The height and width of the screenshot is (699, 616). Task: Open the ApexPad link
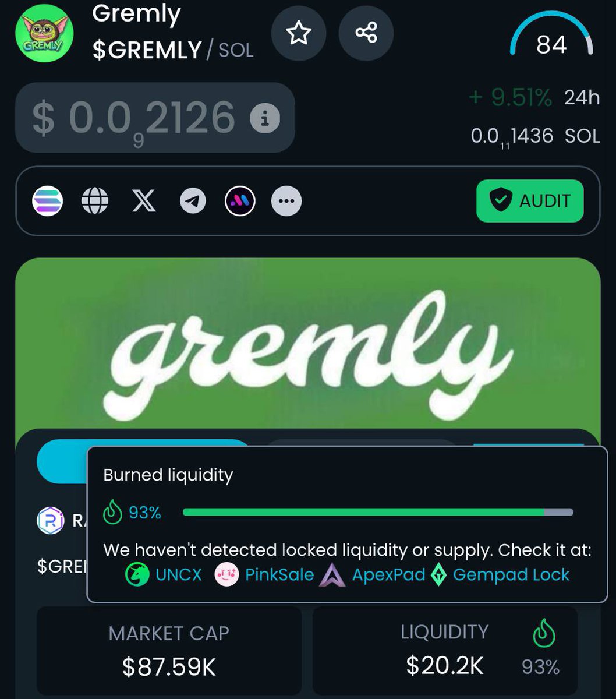tap(372, 575)
